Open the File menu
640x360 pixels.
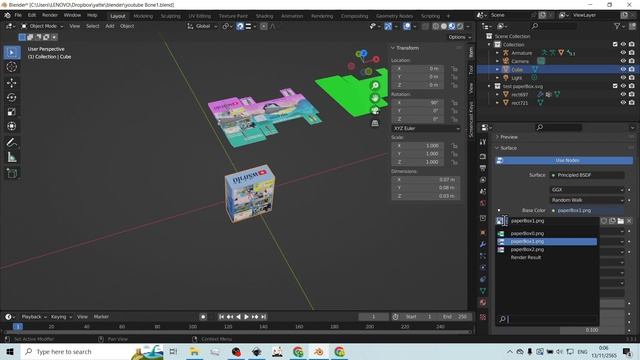[x=18, y=15]
